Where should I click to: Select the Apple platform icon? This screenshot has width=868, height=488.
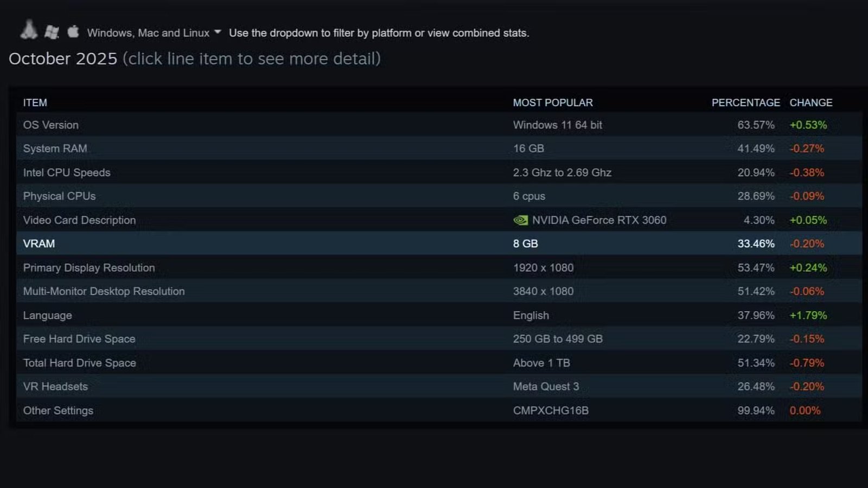73,31
